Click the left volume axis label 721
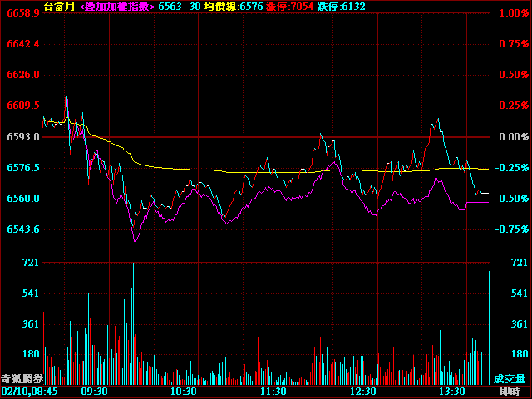532x399 pixels. click(x=31, y=263)
